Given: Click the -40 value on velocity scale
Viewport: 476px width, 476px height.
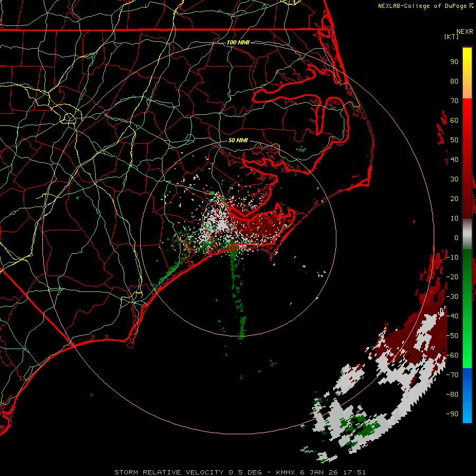Looking at the screenshot, I should coord(452,316).
